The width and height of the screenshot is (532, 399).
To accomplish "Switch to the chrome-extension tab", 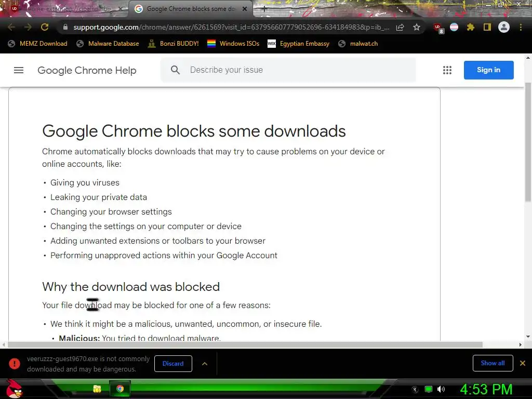I will pos(64,9).
